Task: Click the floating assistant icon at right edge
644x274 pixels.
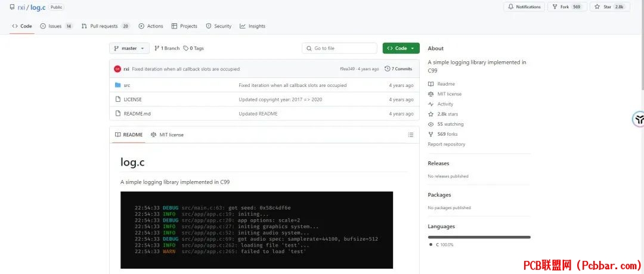Action: point(638,119)
